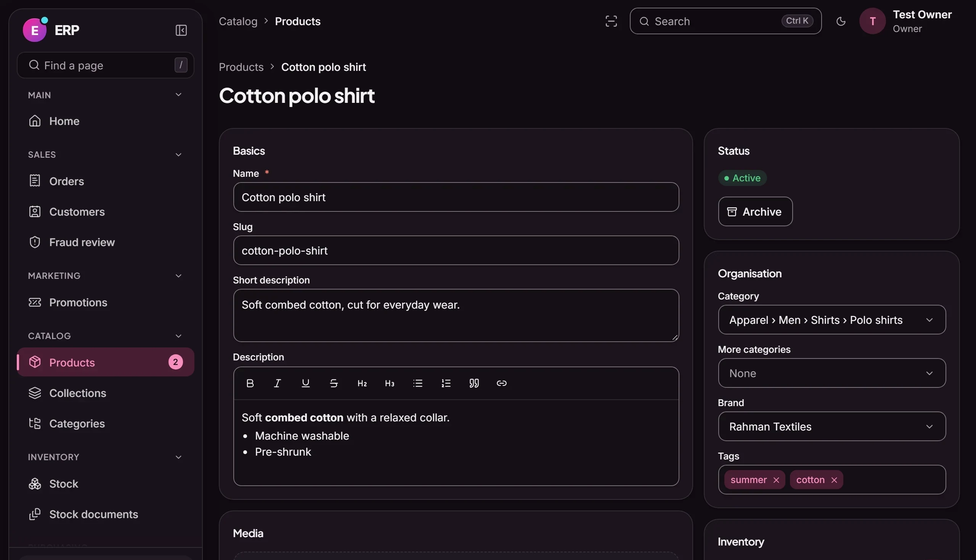Click the ERP logo

pyautogui.click(x=35, y=30)
